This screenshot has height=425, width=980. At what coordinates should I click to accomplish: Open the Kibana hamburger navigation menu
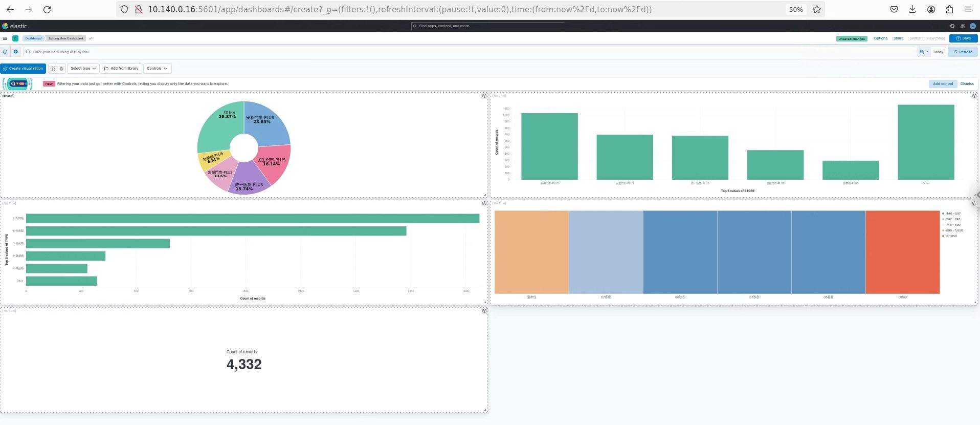click(x=5, y=38)
